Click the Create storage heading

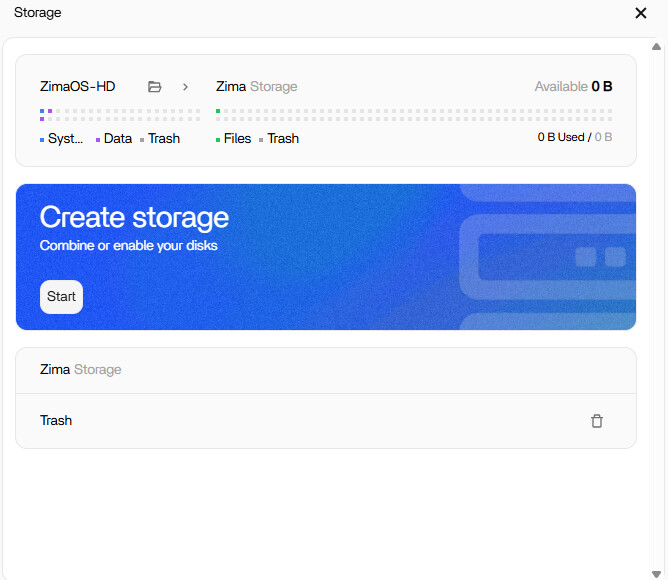pos(134,217)
